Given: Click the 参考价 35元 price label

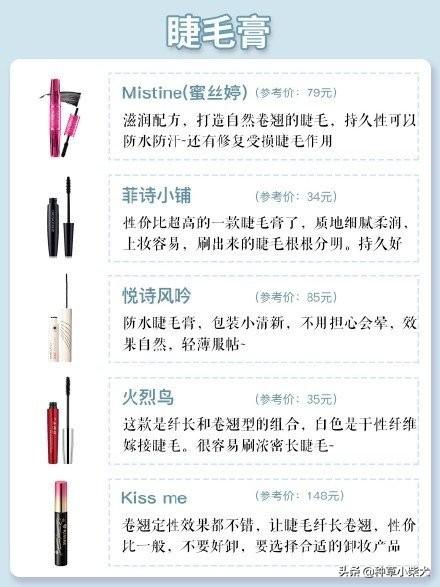Looking at the screenshot, I should (x=296, y=399).
